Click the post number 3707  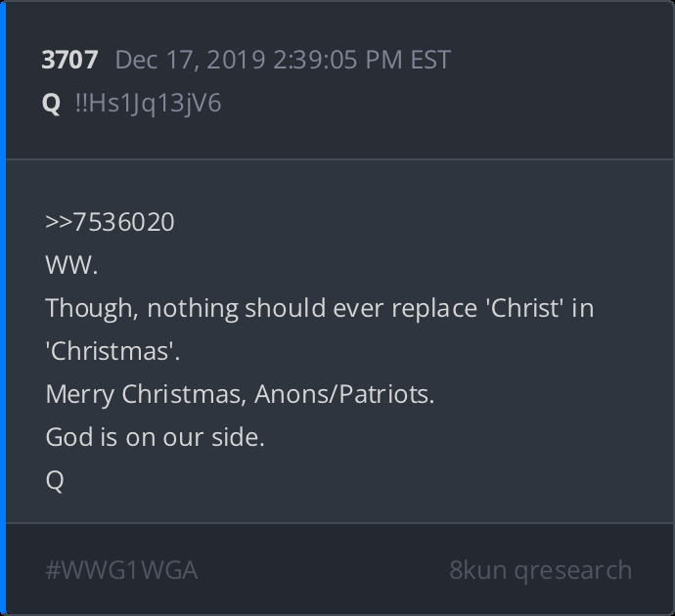[69, 60]
